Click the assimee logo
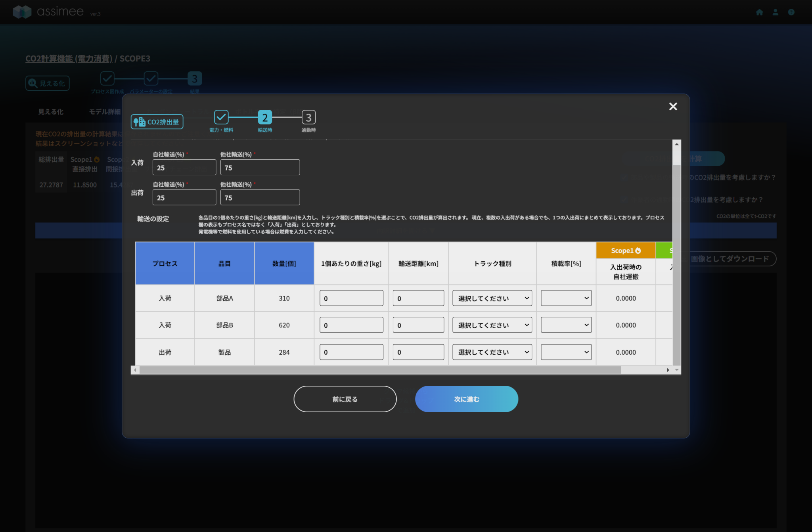812x532 pixels. point(49,11)
